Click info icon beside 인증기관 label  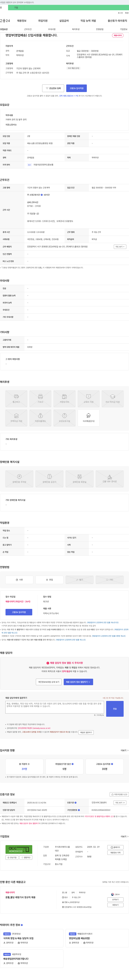point(76,803)
